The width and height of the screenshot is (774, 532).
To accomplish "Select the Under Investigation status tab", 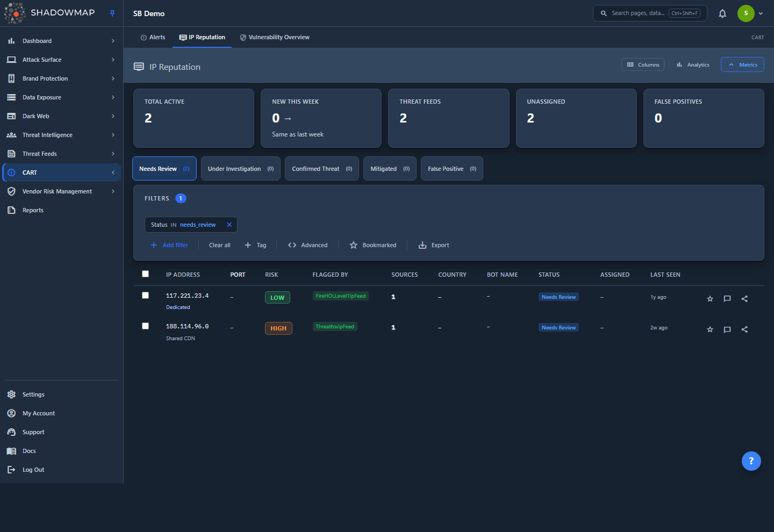I will point(241,169).
